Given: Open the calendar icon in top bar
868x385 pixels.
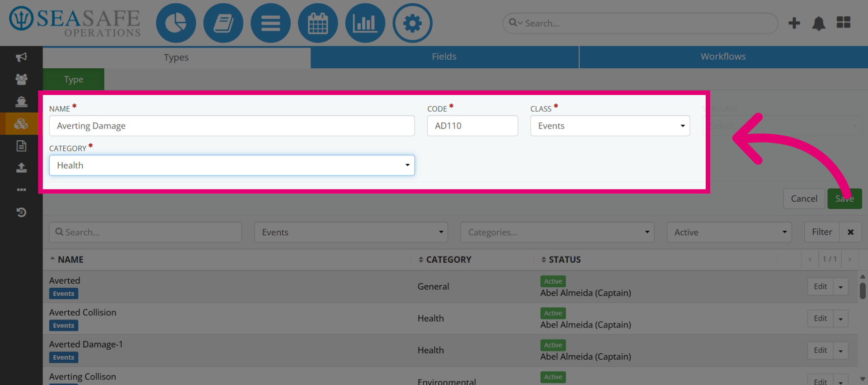Looking at the screenshot, I should point(318,23).
